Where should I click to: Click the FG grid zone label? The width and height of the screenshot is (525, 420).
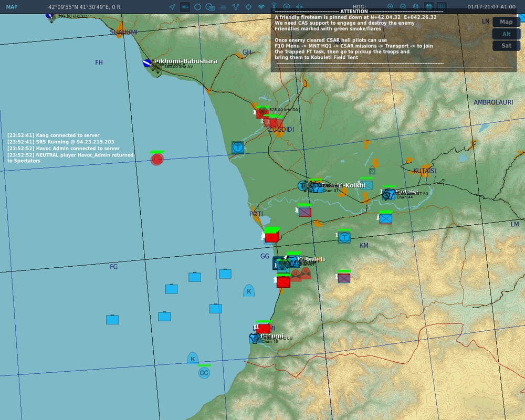114,267
